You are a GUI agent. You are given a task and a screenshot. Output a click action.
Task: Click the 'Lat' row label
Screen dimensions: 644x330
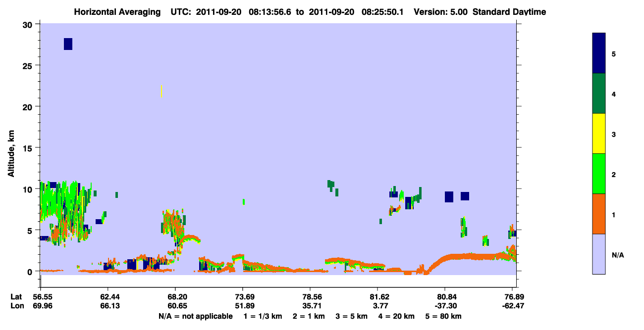tap(16, 296)
